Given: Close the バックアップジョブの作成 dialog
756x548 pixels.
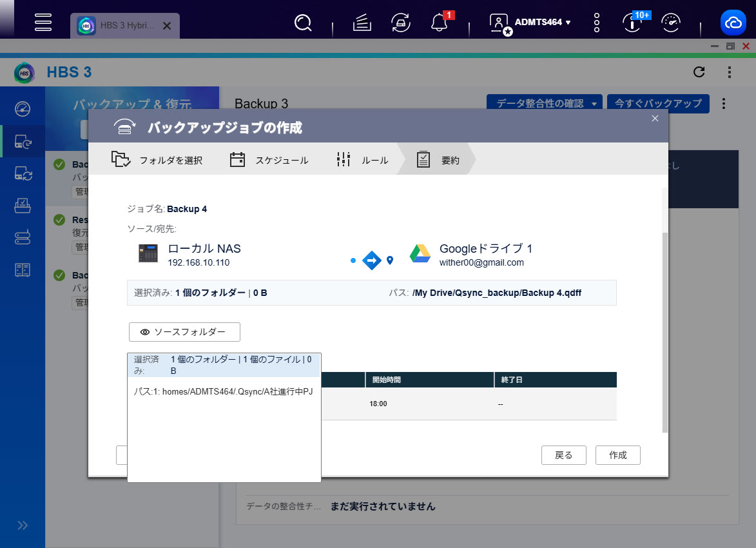Looking at the screenshot, I should click(655, 119).
